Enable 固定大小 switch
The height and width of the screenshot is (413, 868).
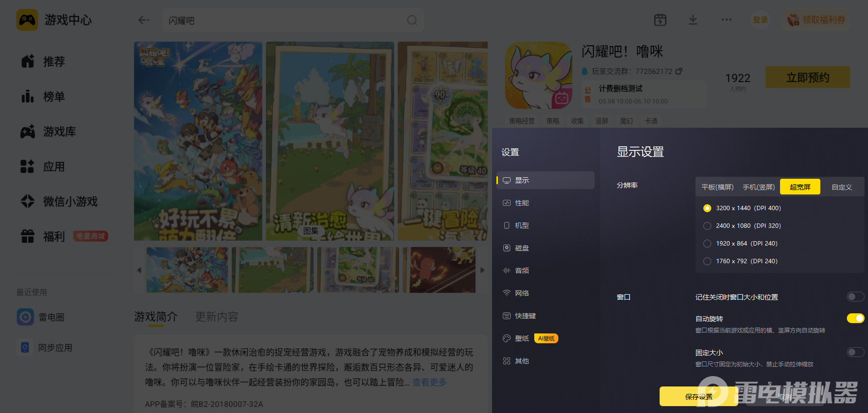pyautogui.click(x=855, y=352)
